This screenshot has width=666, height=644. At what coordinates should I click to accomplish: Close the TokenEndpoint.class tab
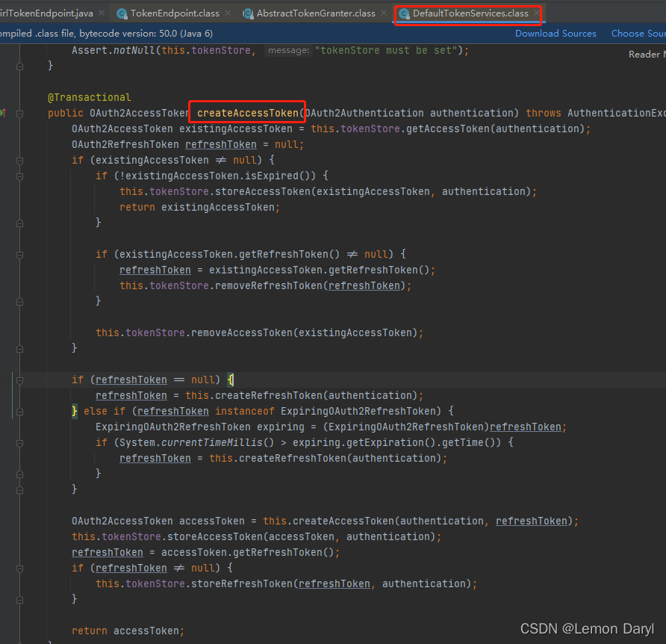[x=228, y=13]
